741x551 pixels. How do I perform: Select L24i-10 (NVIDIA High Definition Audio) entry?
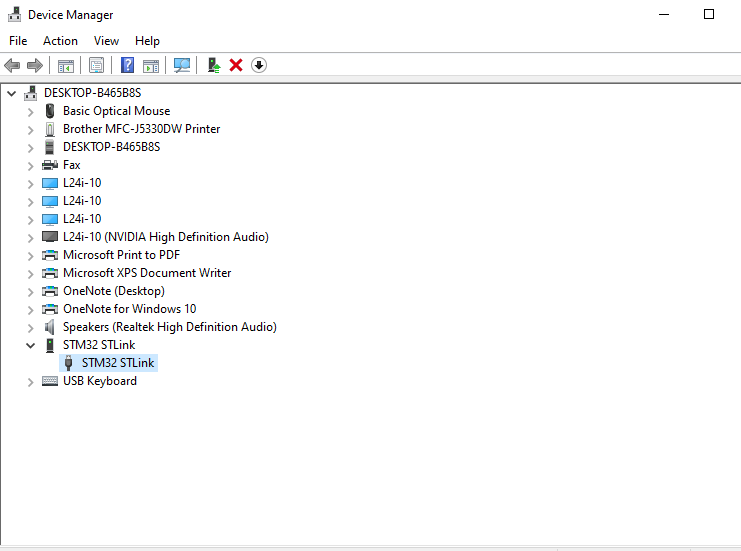(165, 237)
